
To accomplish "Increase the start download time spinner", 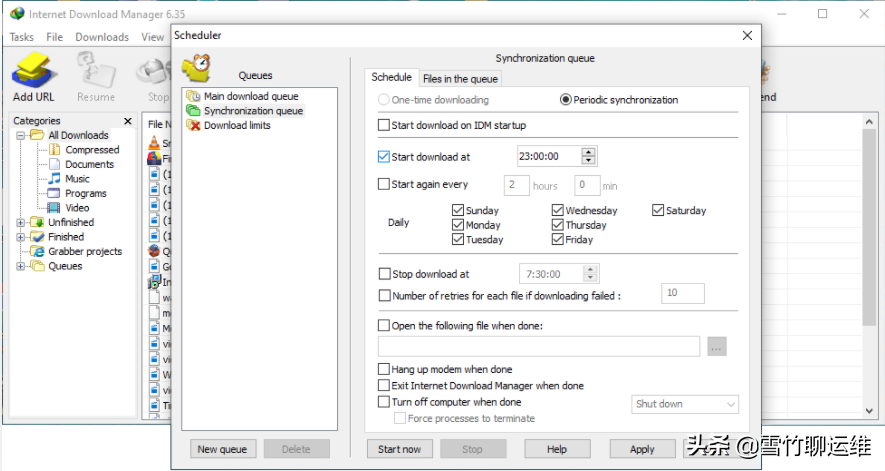I will (588, 152).
